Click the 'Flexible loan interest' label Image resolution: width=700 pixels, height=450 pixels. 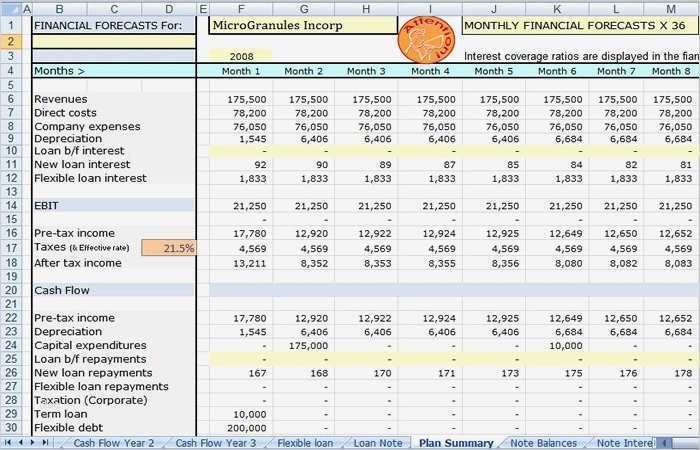(90, 178)
